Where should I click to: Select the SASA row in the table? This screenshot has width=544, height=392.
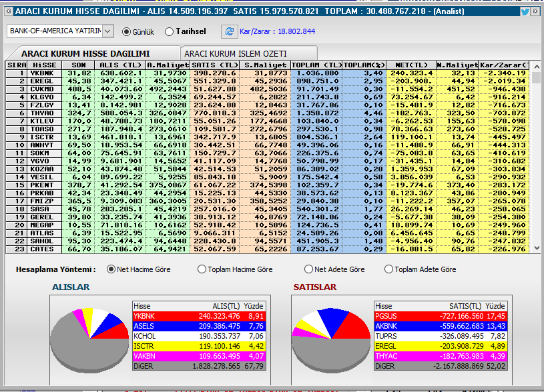[268, 209]
